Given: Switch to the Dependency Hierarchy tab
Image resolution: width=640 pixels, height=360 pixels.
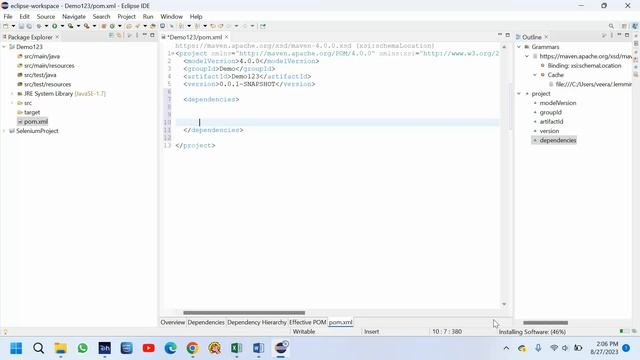Looking at the screenshot, I should 257,322.
